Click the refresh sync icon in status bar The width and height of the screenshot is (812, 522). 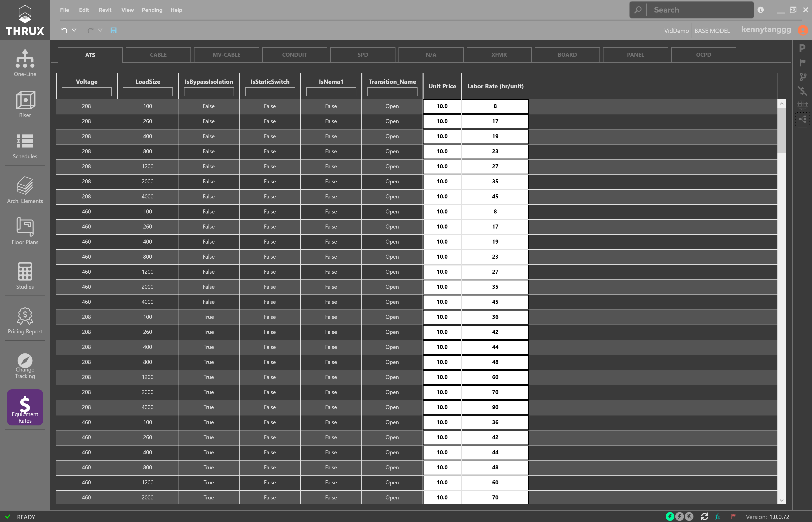point(705,516)
